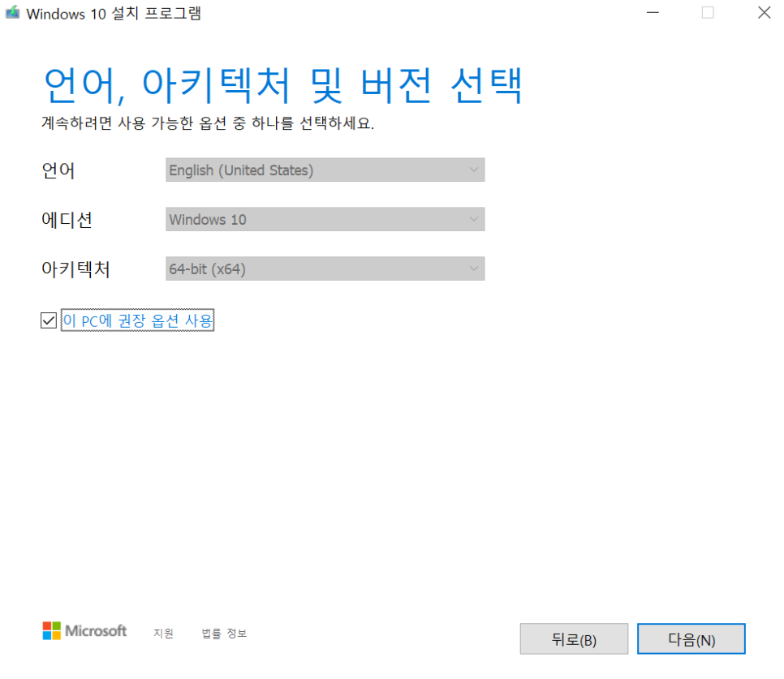Click the '에디션' field label
784x679 pixels.
coord(67,219)
